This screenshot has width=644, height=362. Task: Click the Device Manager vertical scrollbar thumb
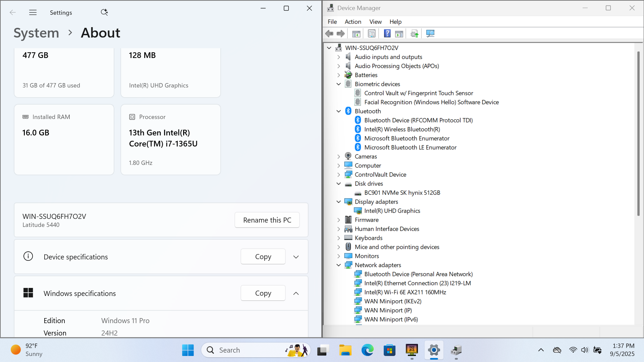[638, 133]
